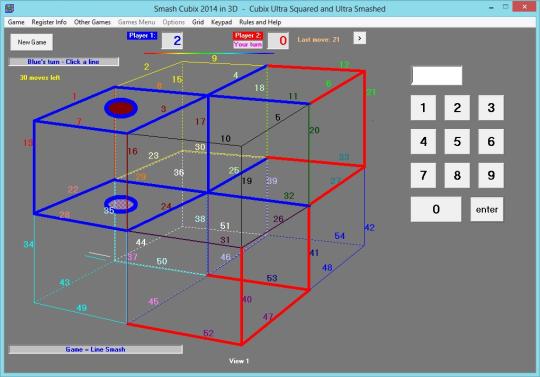Click keypad digit 1
Viewport: 540px width, 377px height.
coord(423,107)
